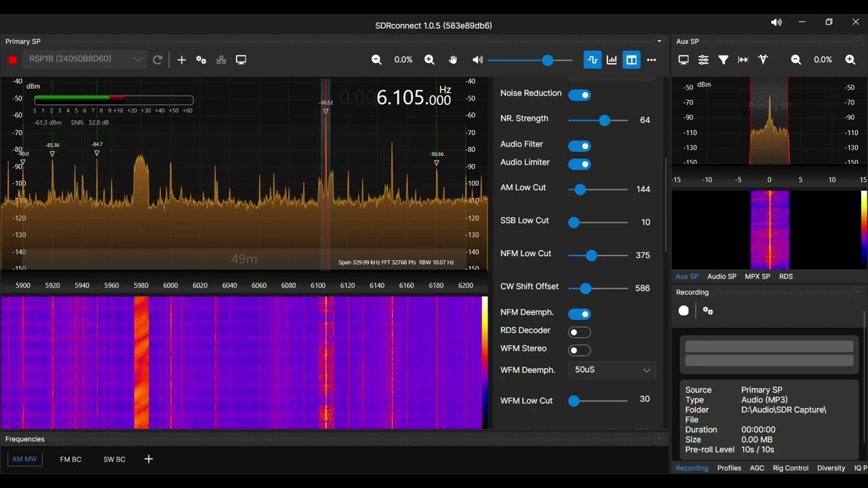
Task: Select the Aux SP tab
Action: [x=687, y=277]
